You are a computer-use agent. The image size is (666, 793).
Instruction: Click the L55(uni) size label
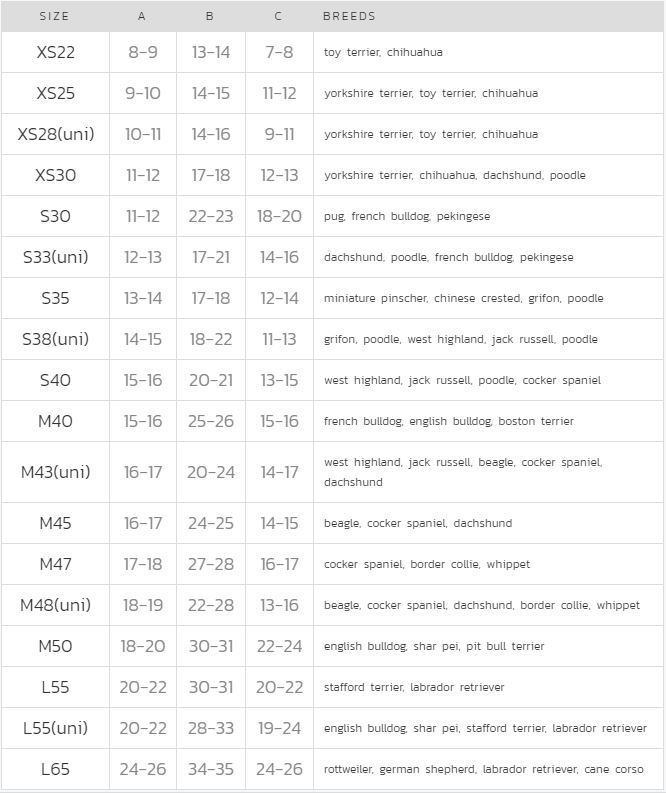tap(55, 728)
